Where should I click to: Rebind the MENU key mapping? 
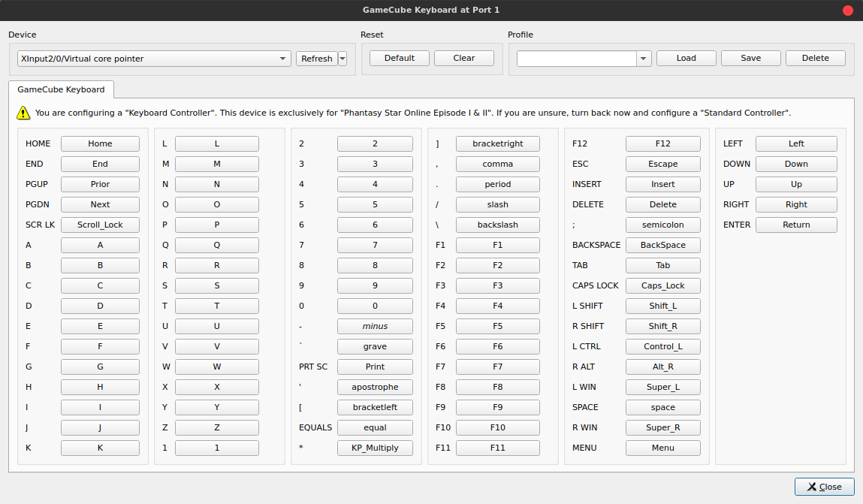(x=662, y=448)
